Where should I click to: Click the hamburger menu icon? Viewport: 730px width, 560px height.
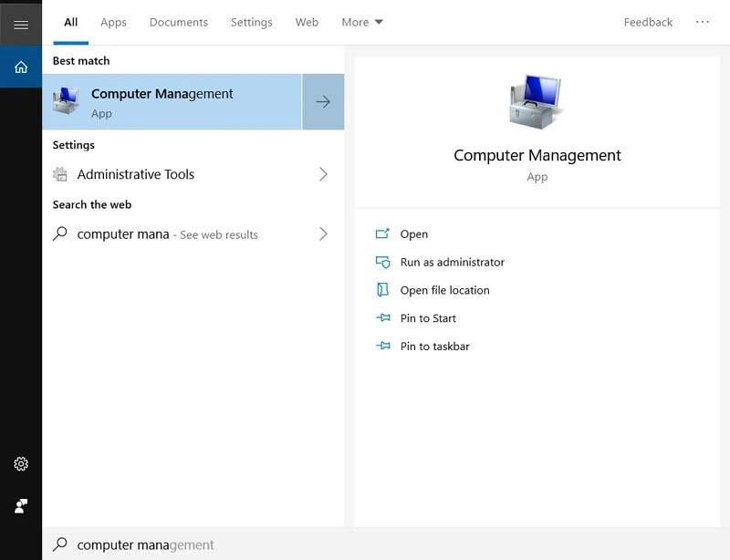tap(21, 25)
